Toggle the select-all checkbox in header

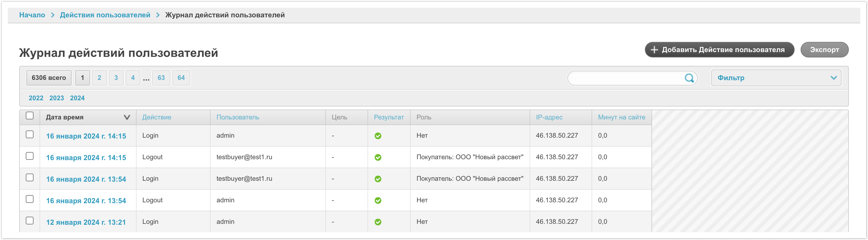[30, 116]
